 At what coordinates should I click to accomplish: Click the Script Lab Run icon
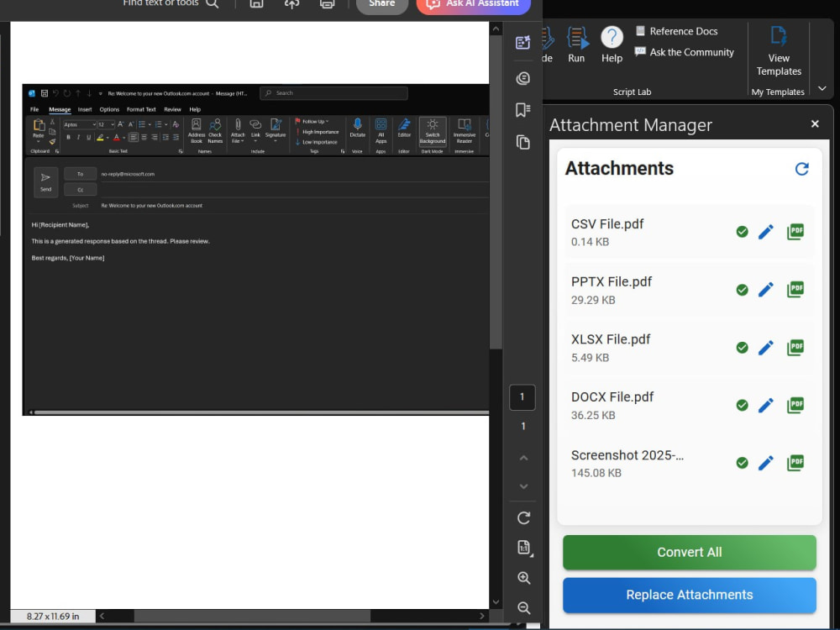(576, 45)
